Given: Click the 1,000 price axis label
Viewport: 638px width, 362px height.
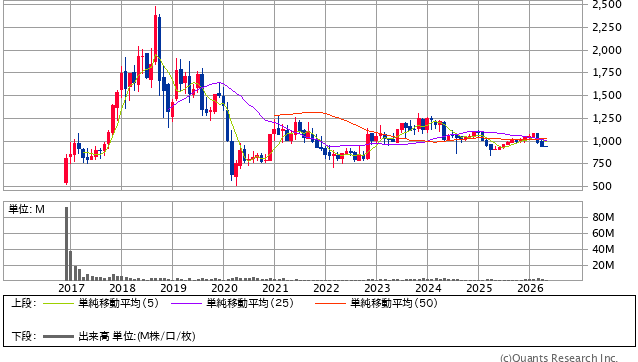Looking at the screenshot, I should 607,141.
